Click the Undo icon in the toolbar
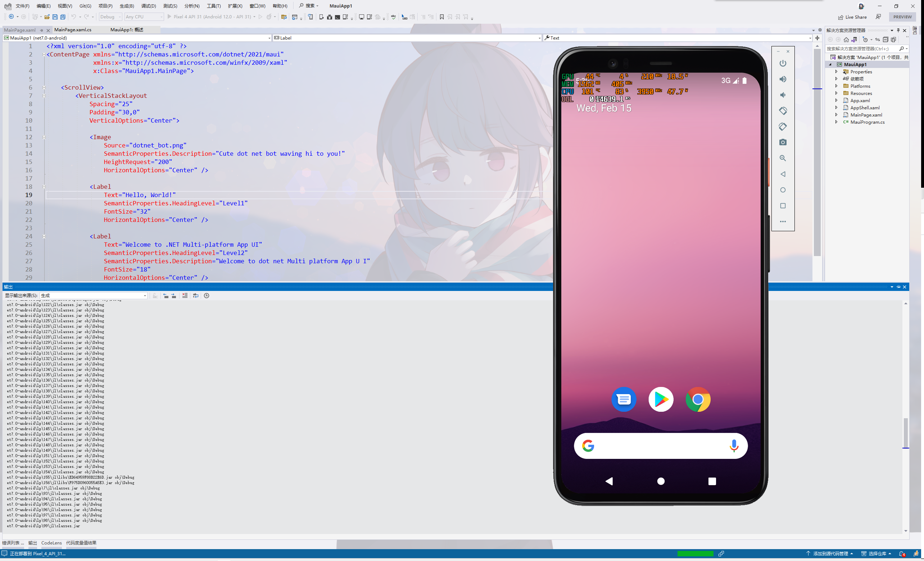Screen dimensions: 924x561 (x=73, y=17)
